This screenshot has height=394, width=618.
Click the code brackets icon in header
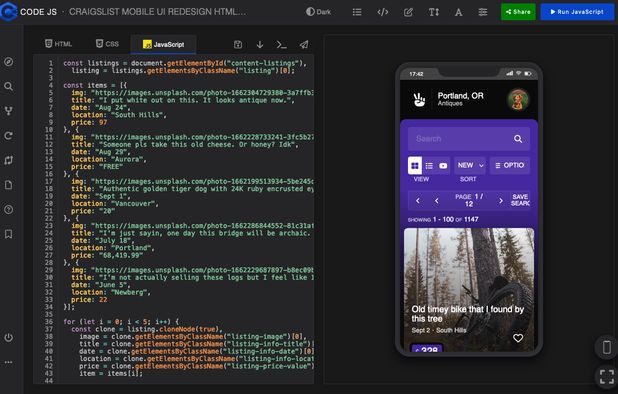(x=383, y=12)
